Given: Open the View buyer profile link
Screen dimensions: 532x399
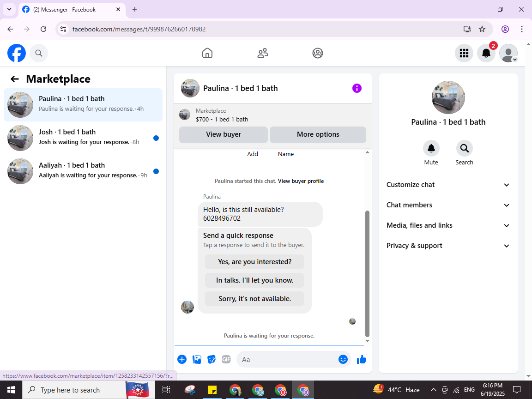Looking at the screenshot, I should [x=301, y=181].
